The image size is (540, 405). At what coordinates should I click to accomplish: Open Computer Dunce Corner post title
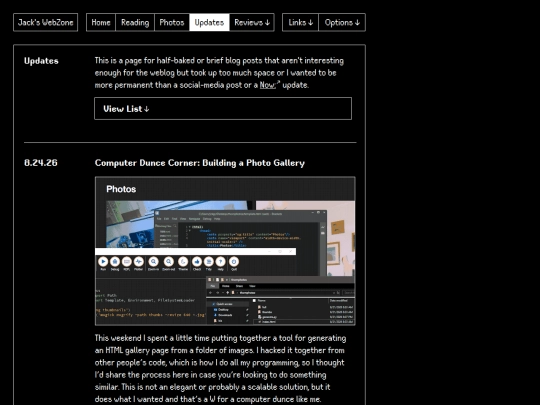pyautogui.click(x=200, y=163)
